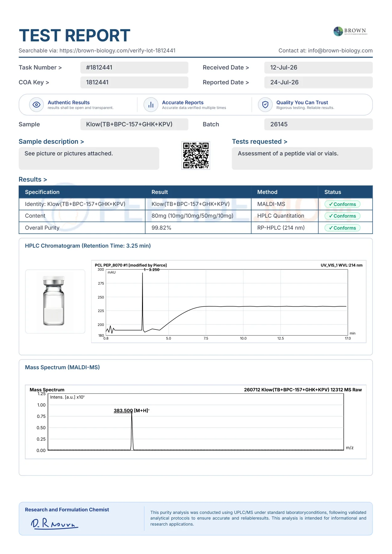Click the Task Number field #1812441
The height and width of the screenshot is (554, 392).
click(134, 68)
